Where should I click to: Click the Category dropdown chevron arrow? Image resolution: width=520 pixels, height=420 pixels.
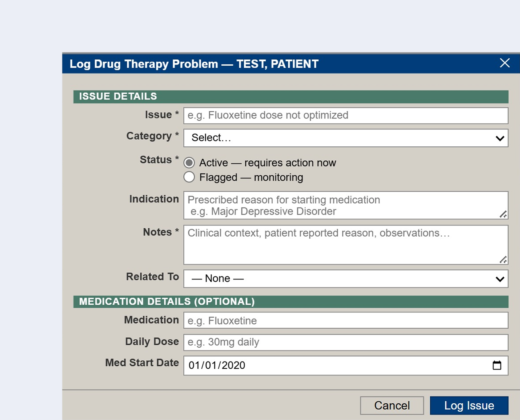500,138
